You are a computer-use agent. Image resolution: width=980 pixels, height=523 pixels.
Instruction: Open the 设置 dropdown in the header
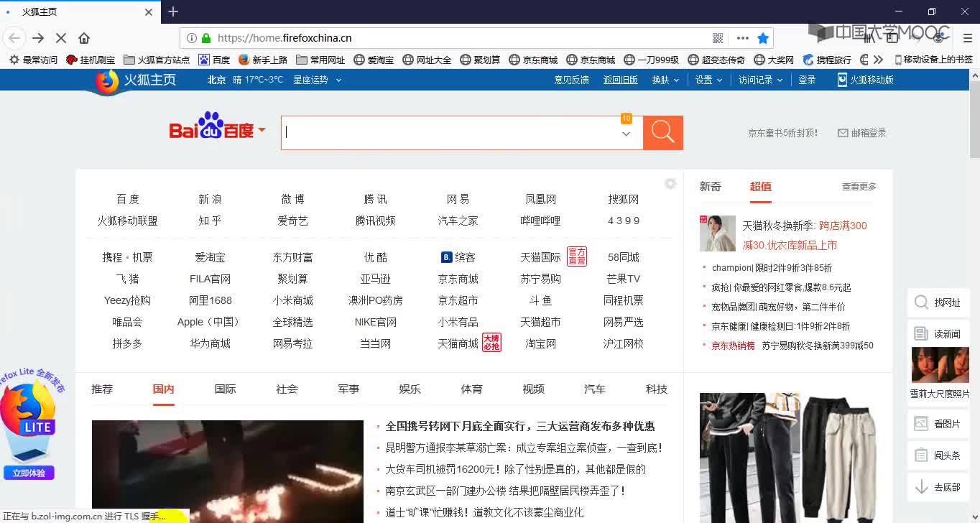coord(708,80)
